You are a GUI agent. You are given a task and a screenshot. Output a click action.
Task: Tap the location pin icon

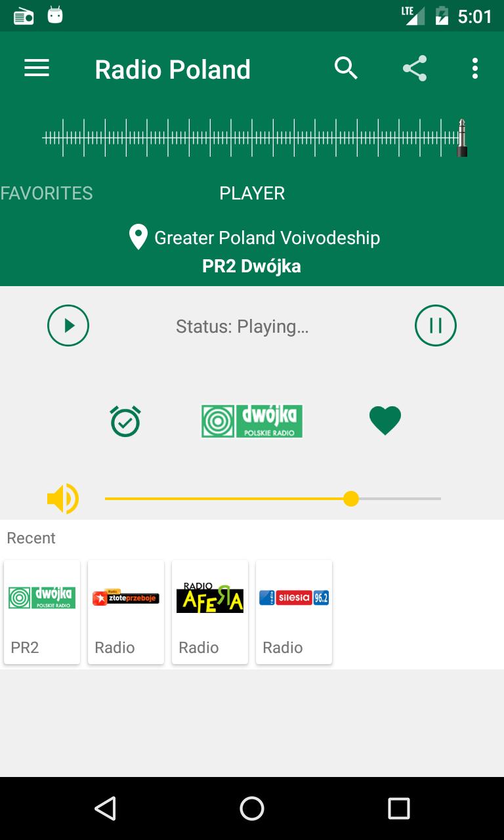tap(138, 238)
